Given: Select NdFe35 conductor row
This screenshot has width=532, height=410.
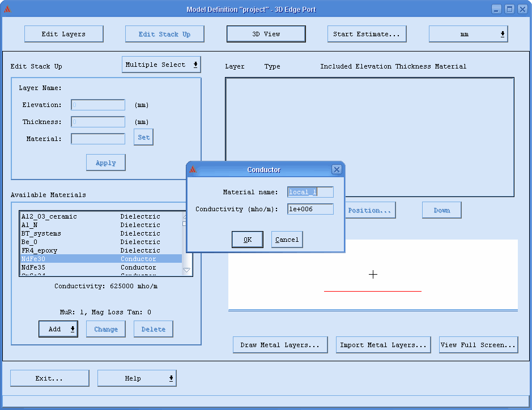Looking at the screenshot, I should click(x=101, y=267).
